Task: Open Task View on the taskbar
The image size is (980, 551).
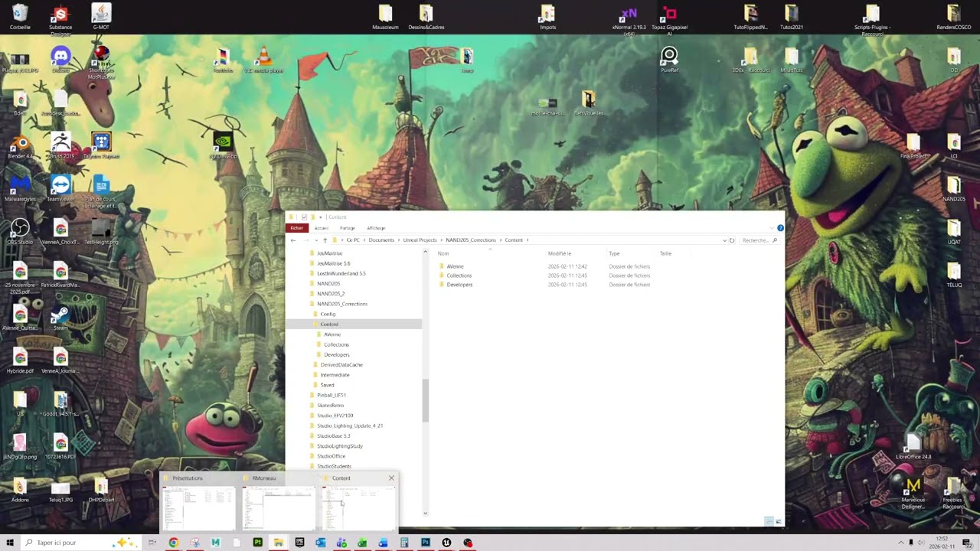Action: 152,543
